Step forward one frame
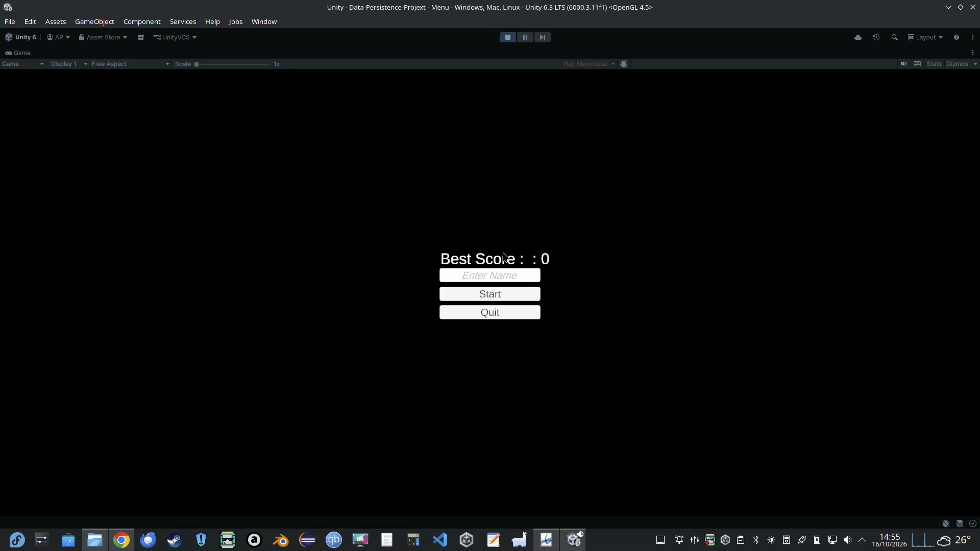980x551 pixels. (542, 37)
